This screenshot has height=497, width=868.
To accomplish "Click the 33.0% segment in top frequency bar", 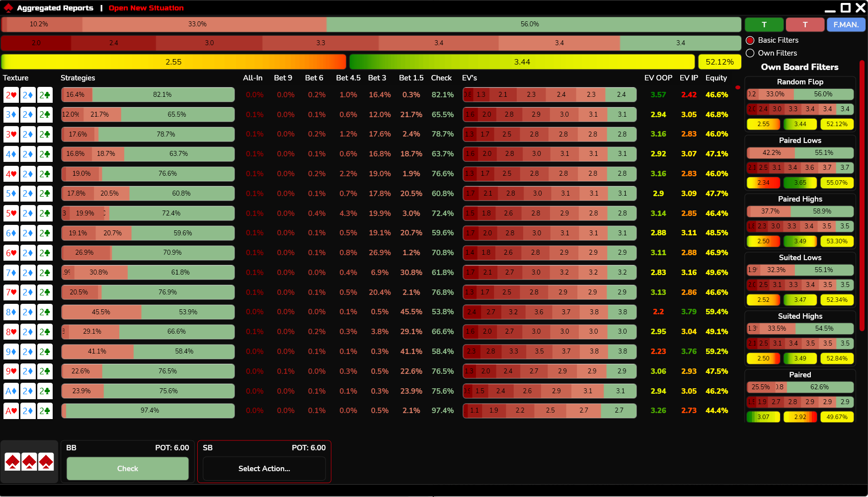I will (204, 24).
